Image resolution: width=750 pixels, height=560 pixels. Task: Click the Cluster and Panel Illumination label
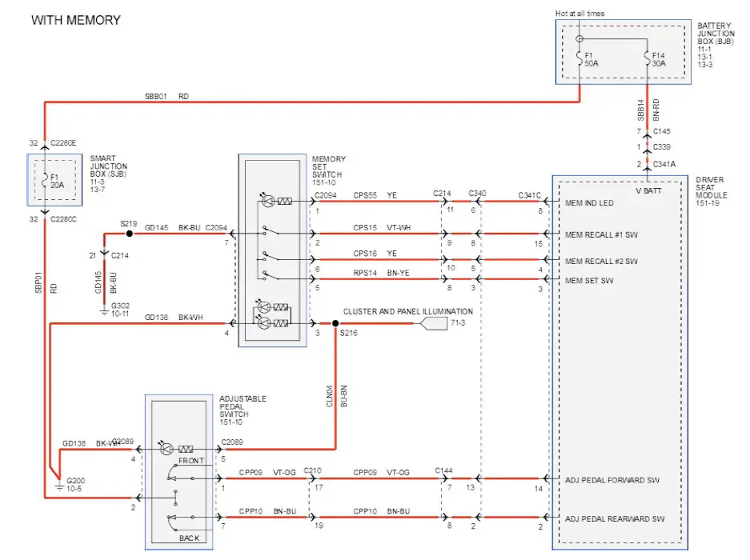pos(408,311)
